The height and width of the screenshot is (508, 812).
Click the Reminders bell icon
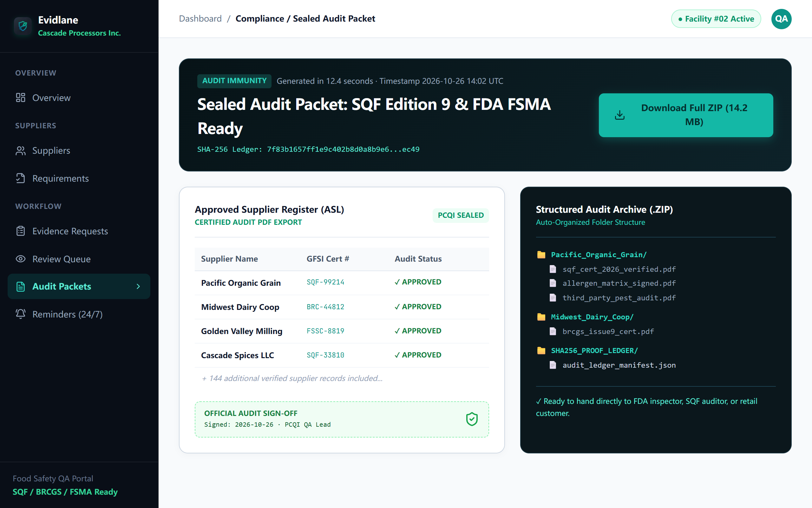click(x=21, y=314)
